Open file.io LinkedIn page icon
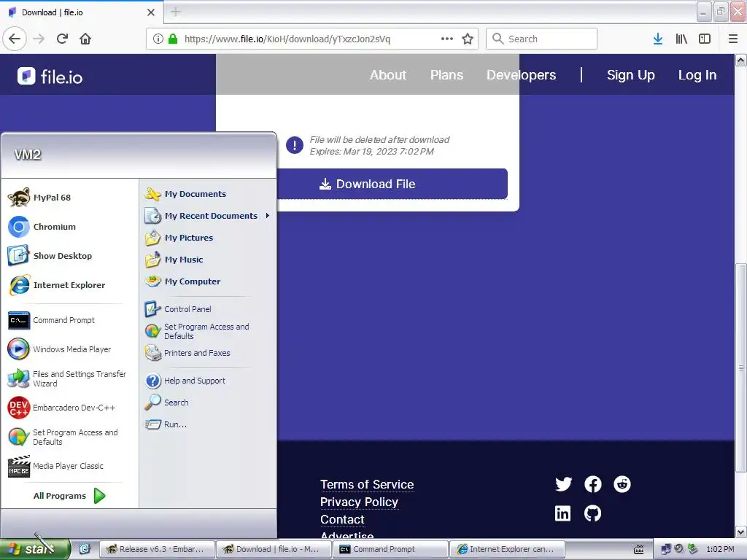The height and width of the screenshot is (560, 747). [562, 513]
